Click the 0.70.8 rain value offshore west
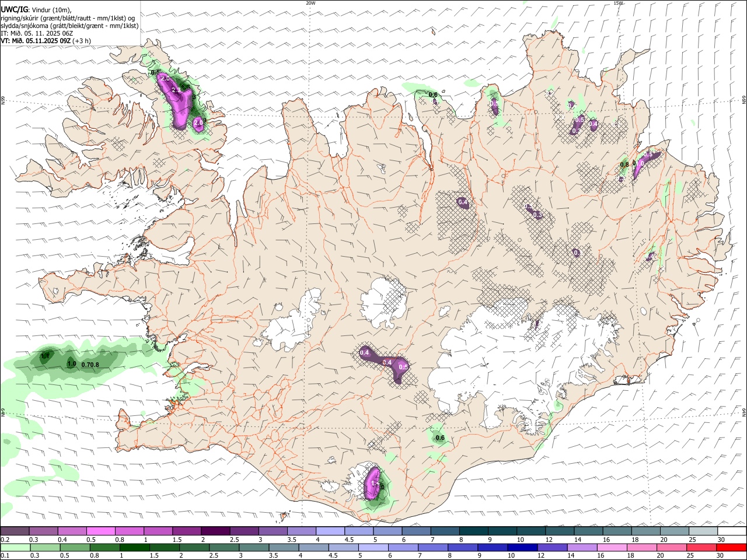Viewport: 747px width, 560px height. (90, 365)
